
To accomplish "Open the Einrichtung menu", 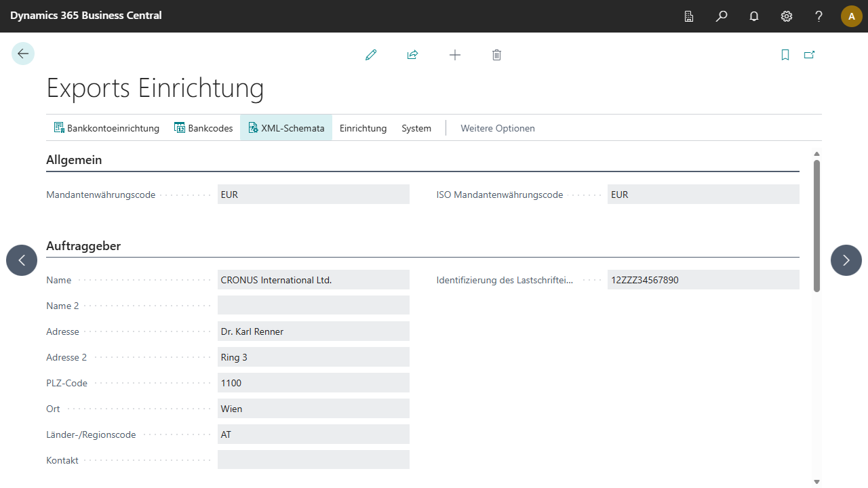I will (363, 128).
